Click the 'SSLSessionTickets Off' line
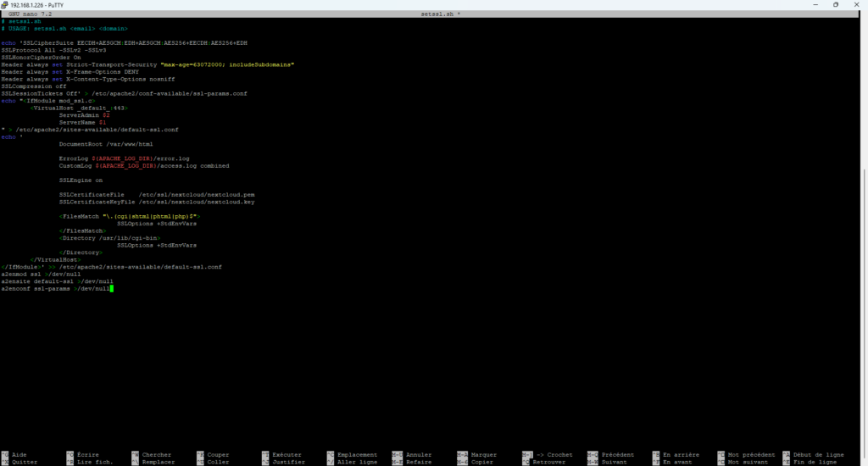Viewport: 868px width, 466px height. point(124,93)
